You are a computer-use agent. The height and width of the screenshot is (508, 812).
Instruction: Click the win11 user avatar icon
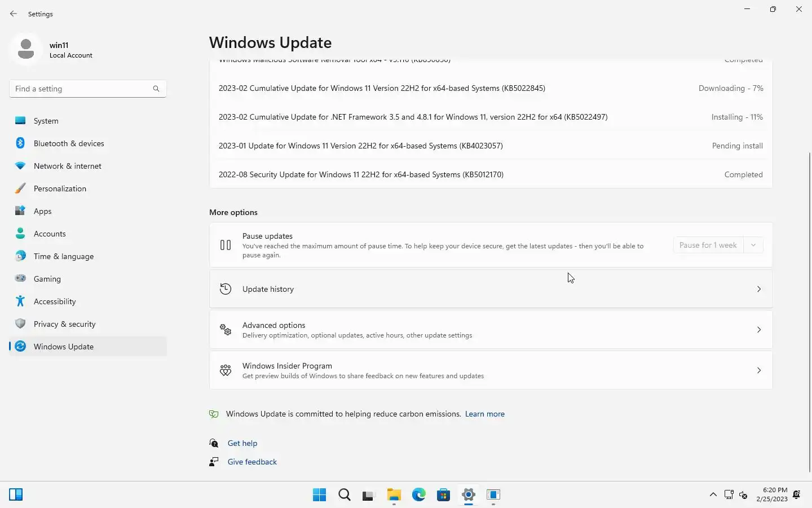click(x=26, y=50)
